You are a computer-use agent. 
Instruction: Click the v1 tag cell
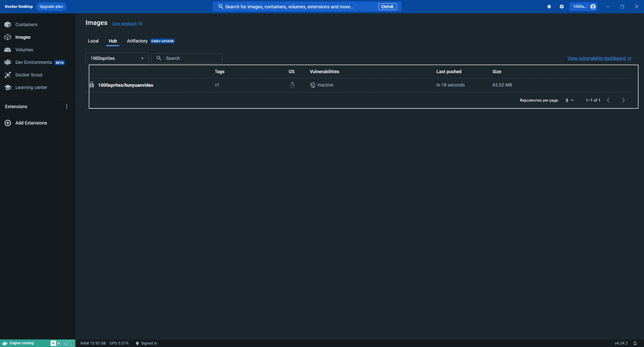pyautogui.click(x=217, y=85)
